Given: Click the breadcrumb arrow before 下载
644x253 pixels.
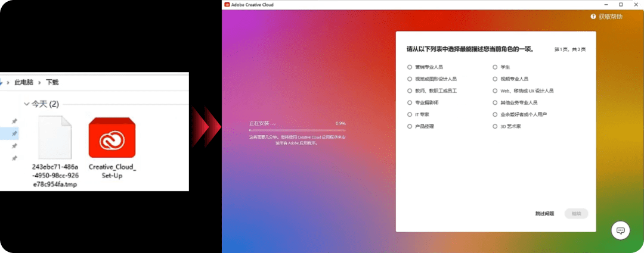Looking at the screenshot, I should click(x=40, y=82).
